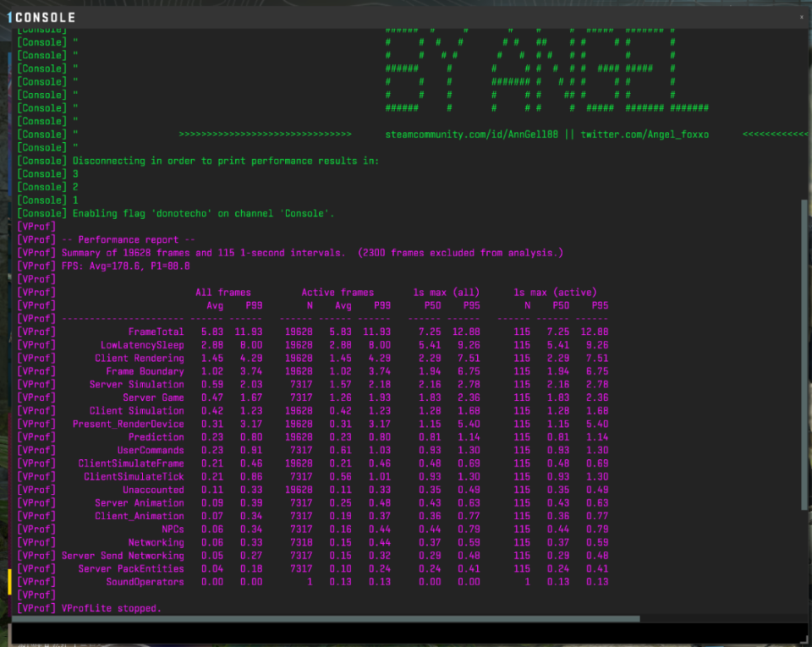Select the Server Animation row label

click(140, 503)
